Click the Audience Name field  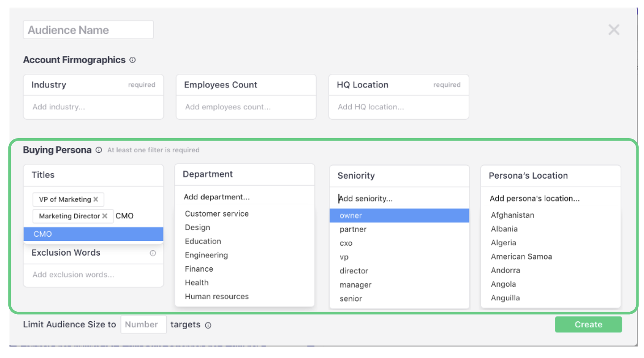tap(88, 30)
